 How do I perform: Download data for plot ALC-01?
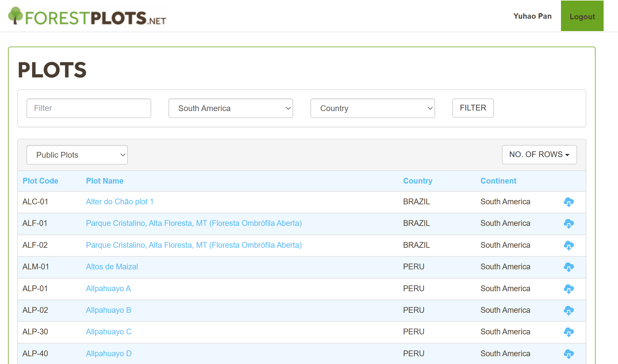point(569,202)
